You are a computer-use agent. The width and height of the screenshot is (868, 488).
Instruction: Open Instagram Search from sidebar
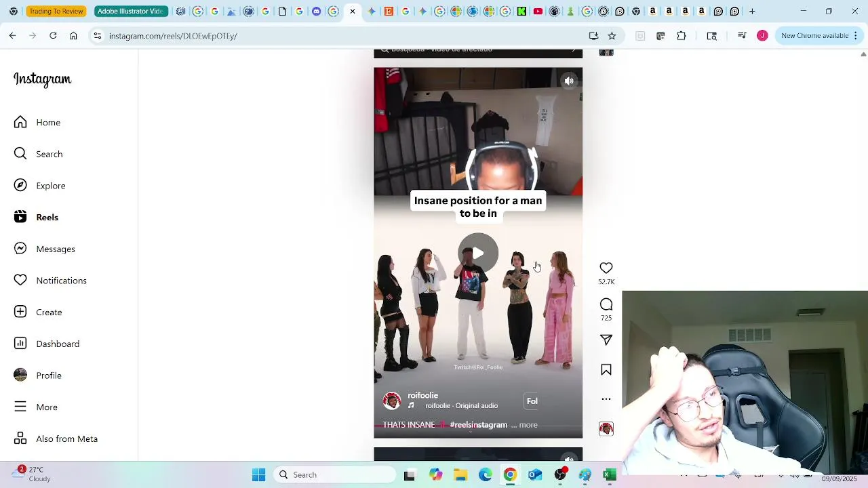(39, 154)
